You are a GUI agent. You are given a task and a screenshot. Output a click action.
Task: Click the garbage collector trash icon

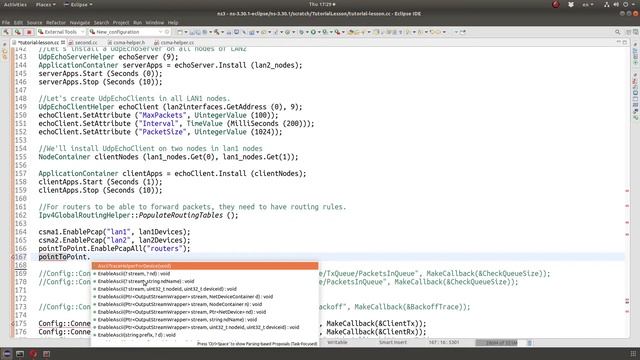click(529, 343)
